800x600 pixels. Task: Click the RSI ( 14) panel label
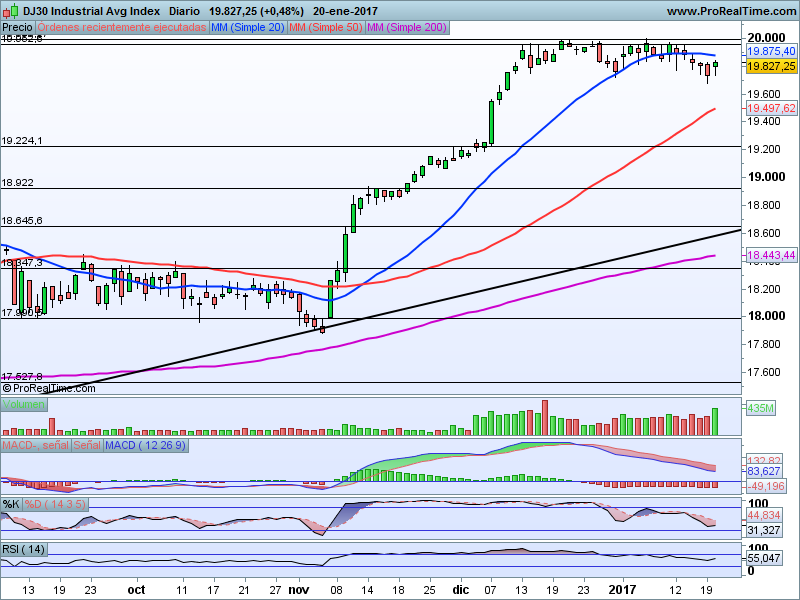point(24,549)
